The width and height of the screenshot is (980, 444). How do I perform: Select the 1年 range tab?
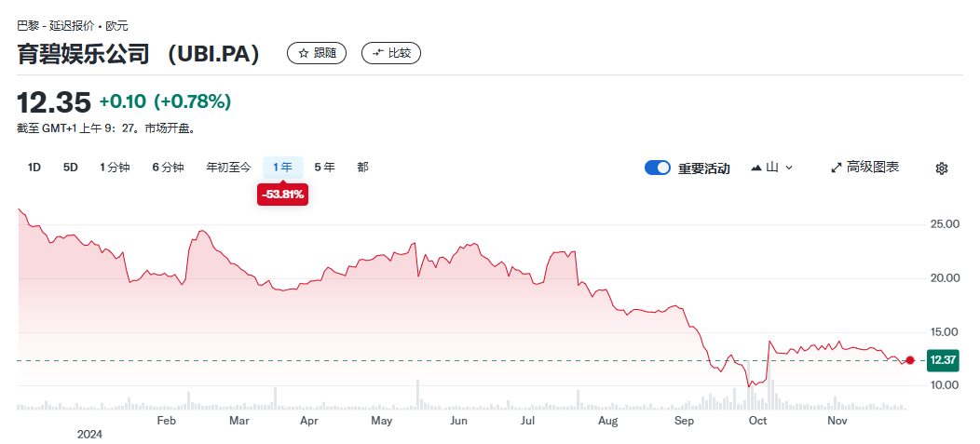click(x=283, y=168)
